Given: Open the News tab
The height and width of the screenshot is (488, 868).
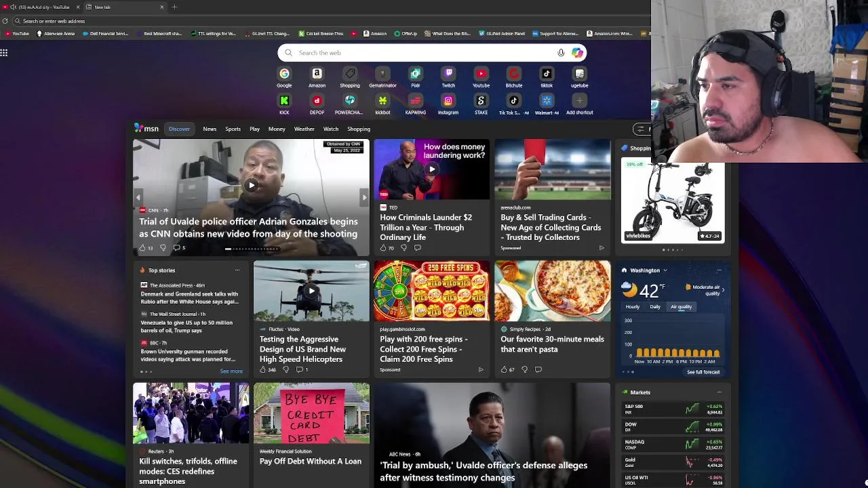Looking at the screenshot, I should pos(210,129).
